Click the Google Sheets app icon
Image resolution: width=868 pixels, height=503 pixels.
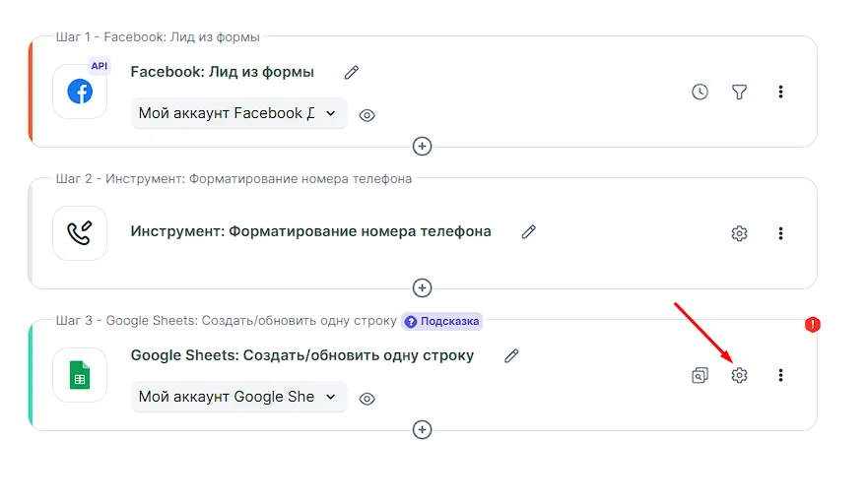coord(80,375)
